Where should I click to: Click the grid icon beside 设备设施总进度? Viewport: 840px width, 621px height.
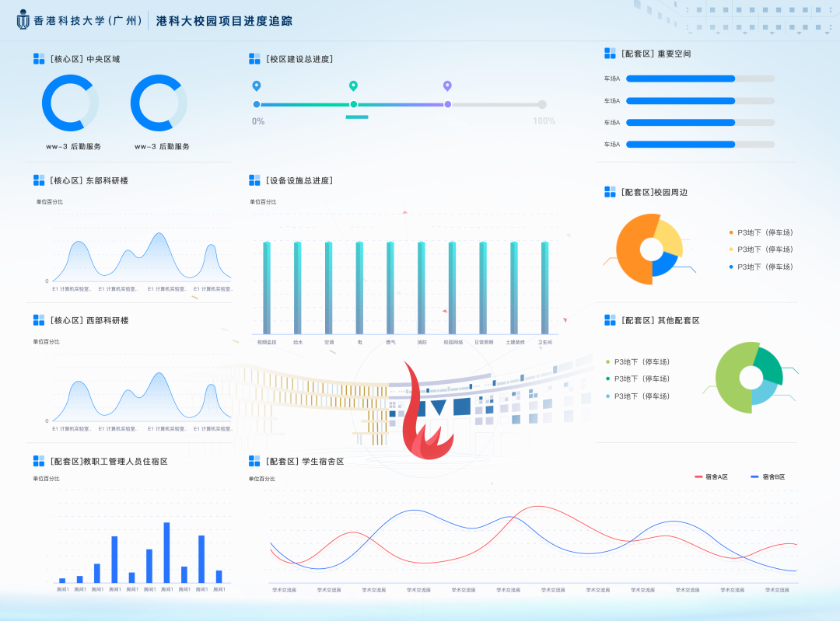(254, 180)
